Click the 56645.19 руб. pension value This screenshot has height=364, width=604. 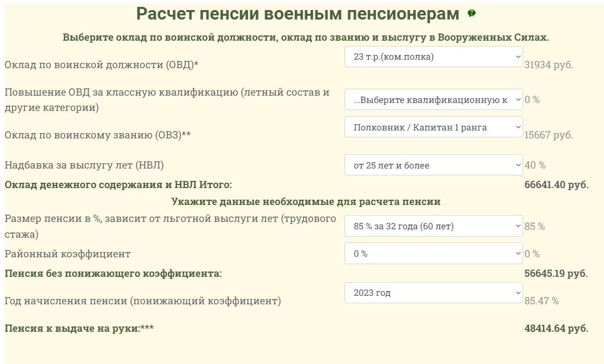[556, 274]
